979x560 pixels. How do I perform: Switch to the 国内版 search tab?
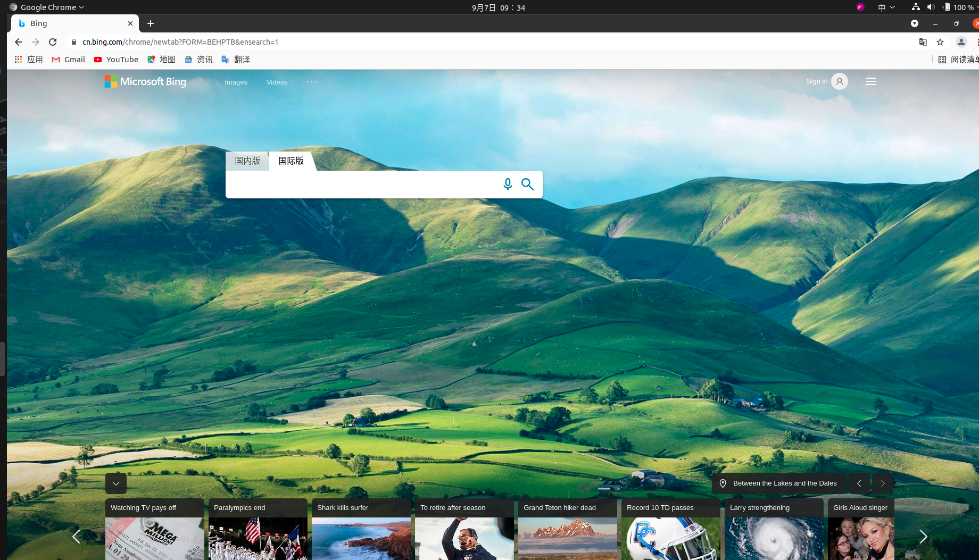coord(247,161)
